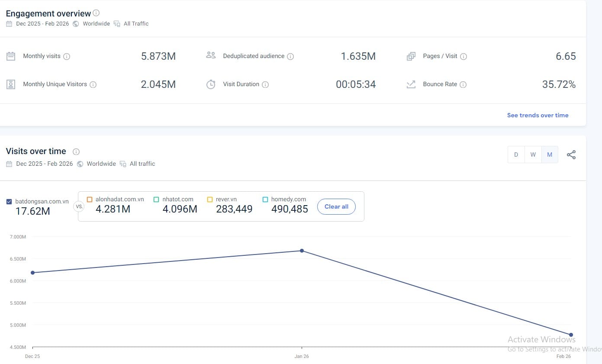Viewport: 602px width, 364px height.
Task: Click the Jan 26 data point on chart
Action: pyautogui.click(x=302, y=251)
